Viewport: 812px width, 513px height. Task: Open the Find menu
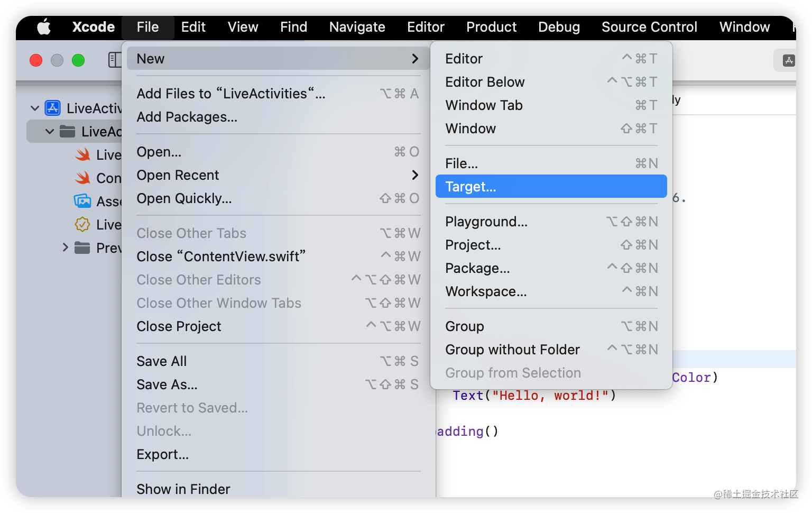pyautogui.click(x=294, y=27)
